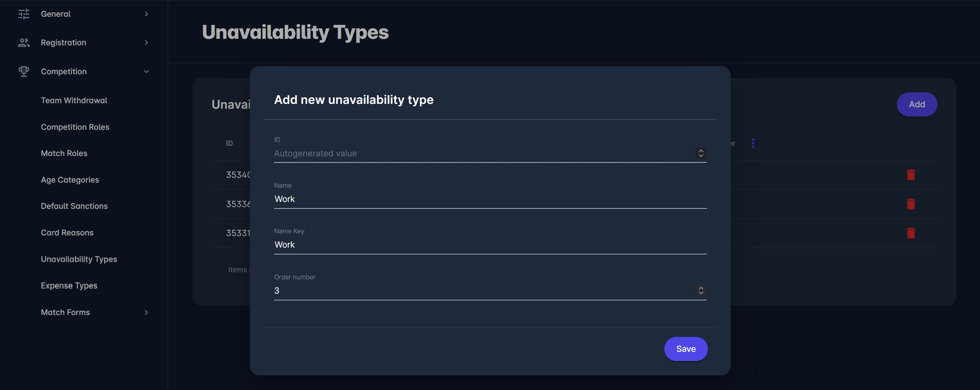The image size is (980, 390).
Task: Click the General settings sliders icon
Action: pos(23,14)
